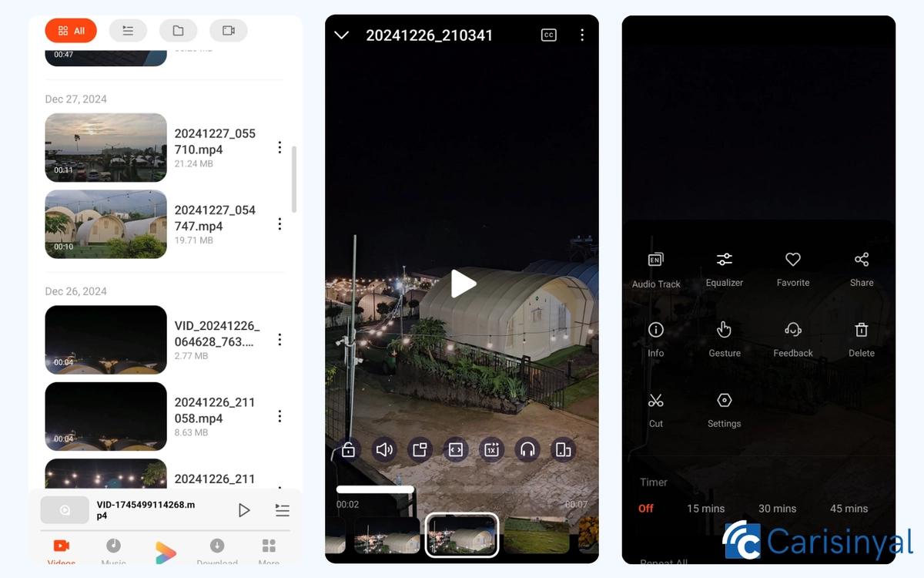Open the Audio Track option
The width and height of the screenshot is (924, 578).
point(656,270)
